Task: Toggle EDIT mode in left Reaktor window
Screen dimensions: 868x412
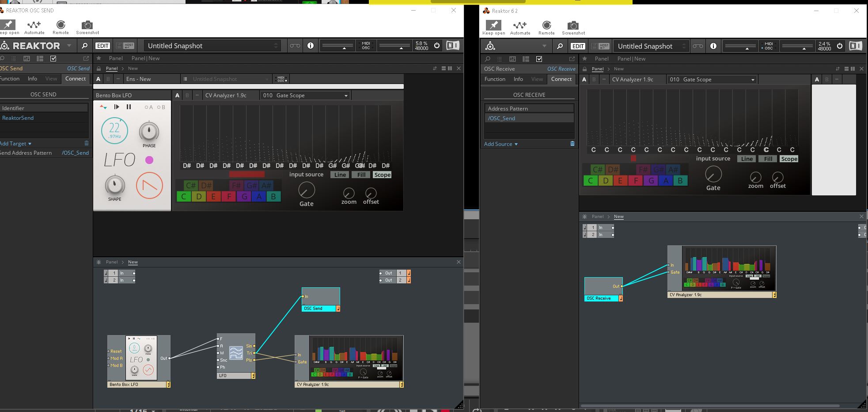Action: click(103, 46)
